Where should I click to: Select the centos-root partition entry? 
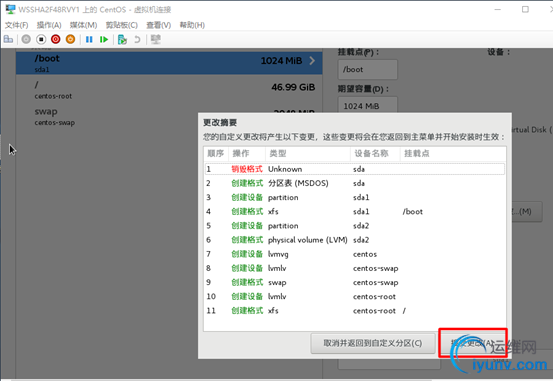(169, 90)
